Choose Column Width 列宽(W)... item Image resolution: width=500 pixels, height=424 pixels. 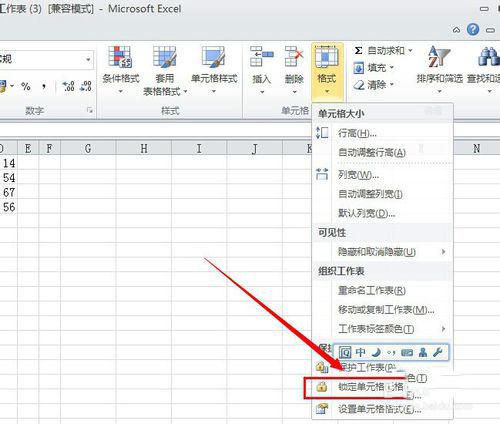(382, 174)
